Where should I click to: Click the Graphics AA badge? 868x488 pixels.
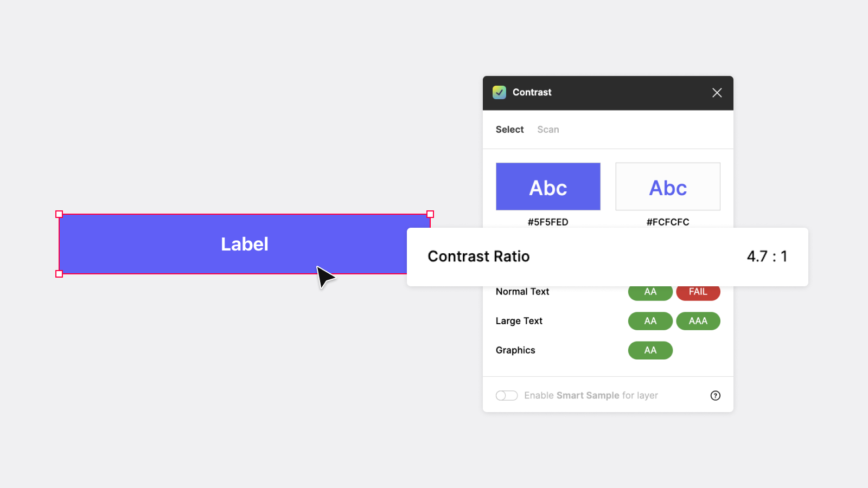point(650,350)
